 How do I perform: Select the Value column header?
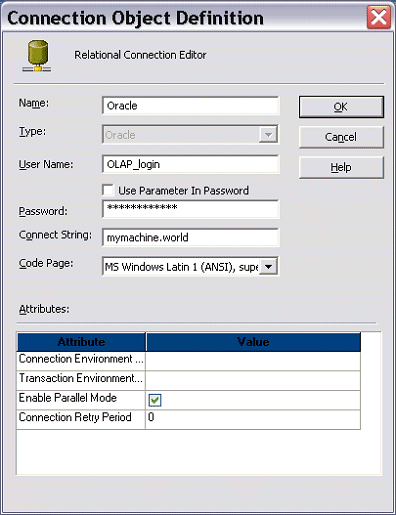point(253,342)
